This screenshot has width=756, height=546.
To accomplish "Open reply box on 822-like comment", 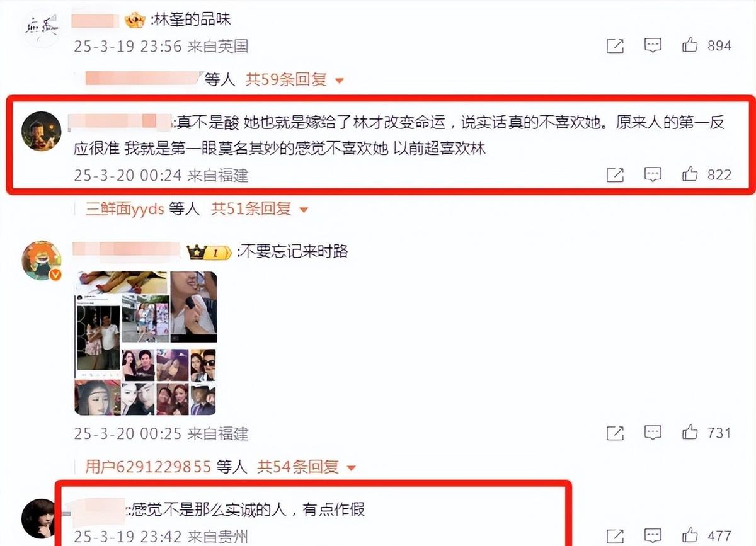I will tap(653, 174).
